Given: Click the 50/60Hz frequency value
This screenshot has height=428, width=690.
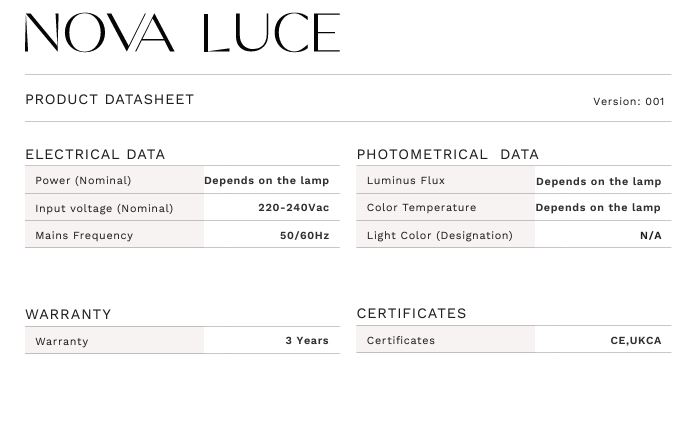Looking at the screenshot, I should 305,235.
